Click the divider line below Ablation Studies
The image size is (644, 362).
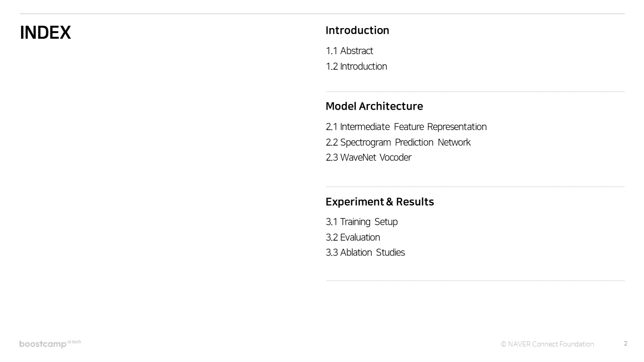[x=475, y=281]
